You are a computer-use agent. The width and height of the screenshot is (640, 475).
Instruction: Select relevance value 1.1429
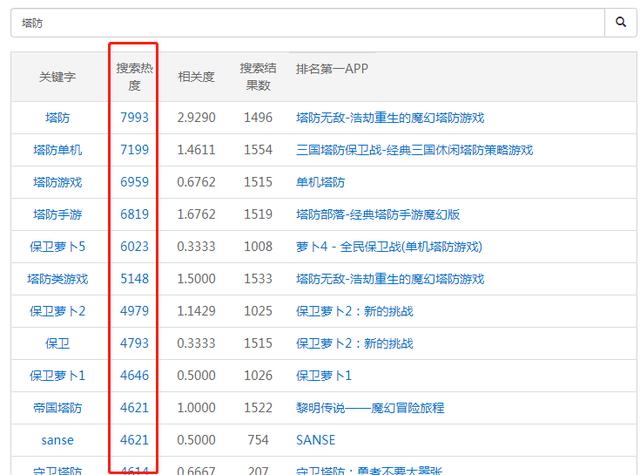click(x=196, y=311)
